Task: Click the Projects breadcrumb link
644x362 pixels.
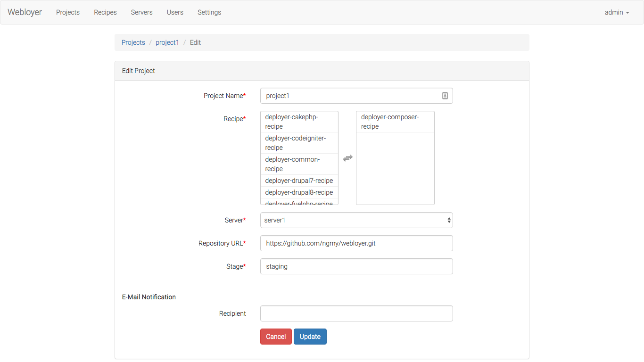Action: pos(133,42)
